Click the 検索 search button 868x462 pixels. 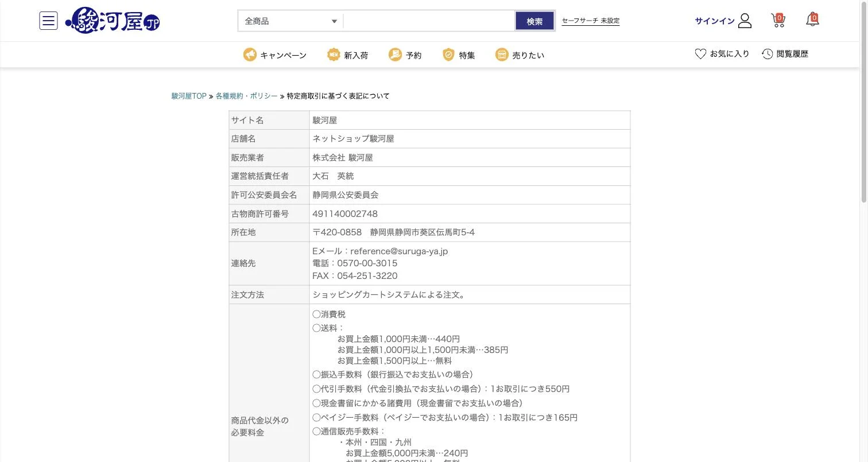534,21
